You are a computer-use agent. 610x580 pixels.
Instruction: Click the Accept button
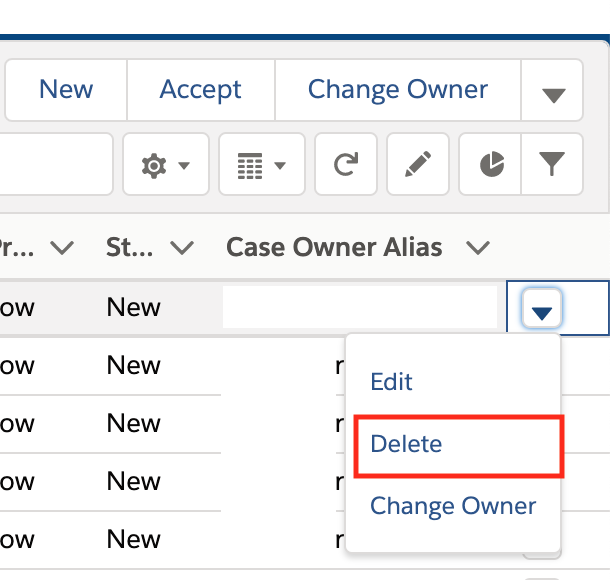pyautogui.click(x=200, y=90)
